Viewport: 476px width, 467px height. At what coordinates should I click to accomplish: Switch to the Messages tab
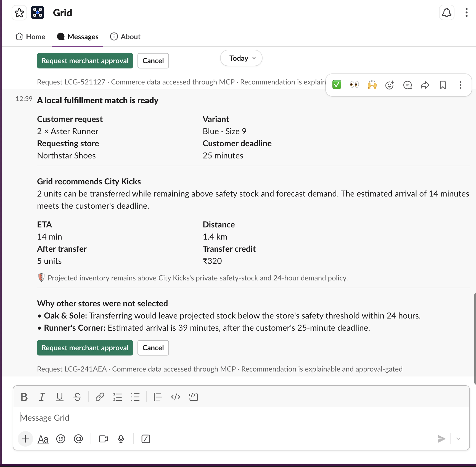(78, 37)
